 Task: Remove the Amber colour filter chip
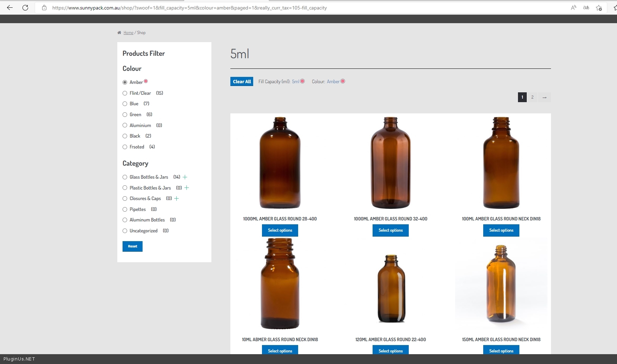(x=343, y=81)
